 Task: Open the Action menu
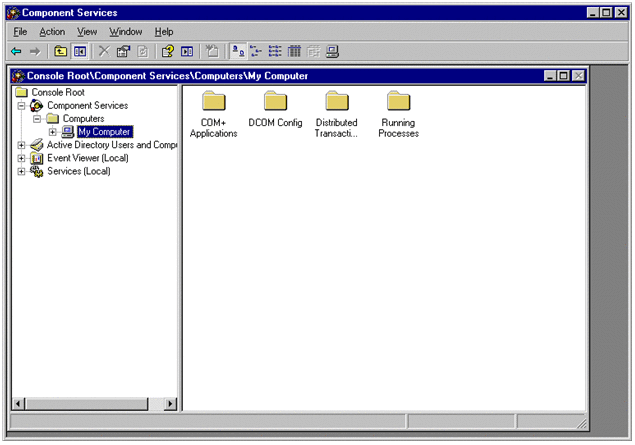tap(52, 32)
